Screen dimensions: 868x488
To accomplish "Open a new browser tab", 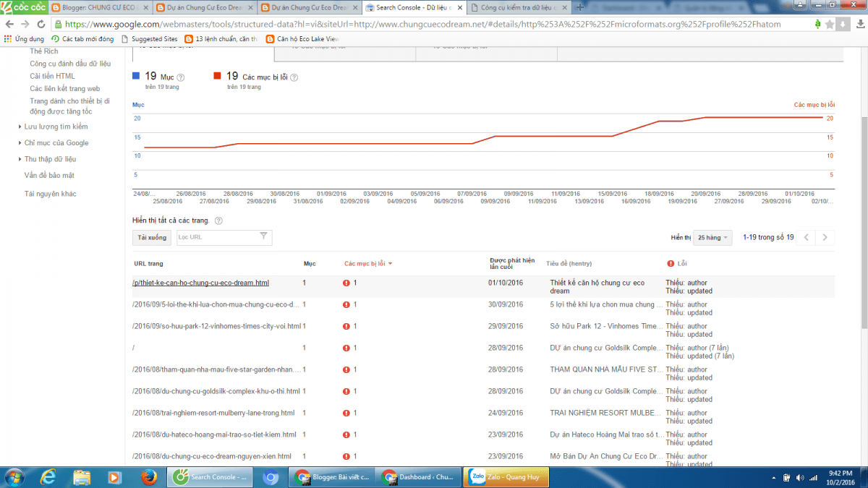I will pos(580,8).
